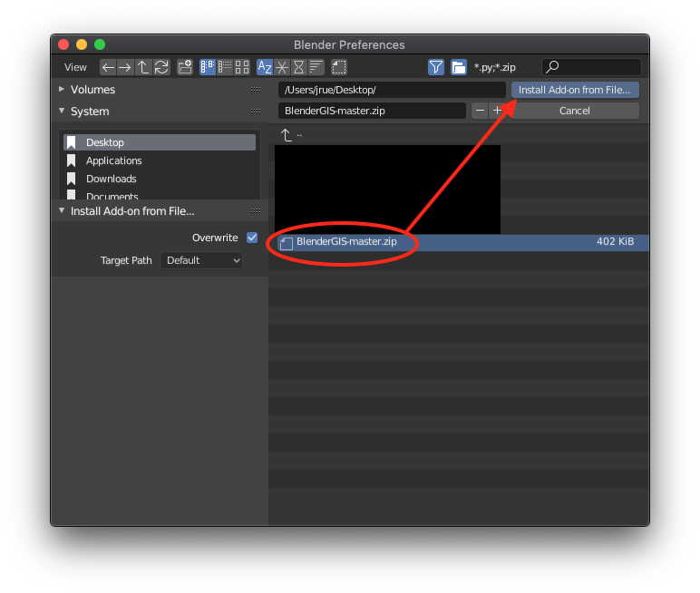Open Target Path Default dropdown
Image resolution: width=700 pixels, height=593 pixels.
pyautogui.click(x=201, y=260)
